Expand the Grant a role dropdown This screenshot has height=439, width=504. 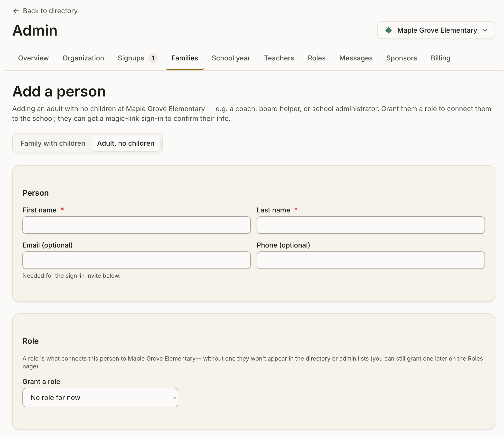click(x=100, y=398)
